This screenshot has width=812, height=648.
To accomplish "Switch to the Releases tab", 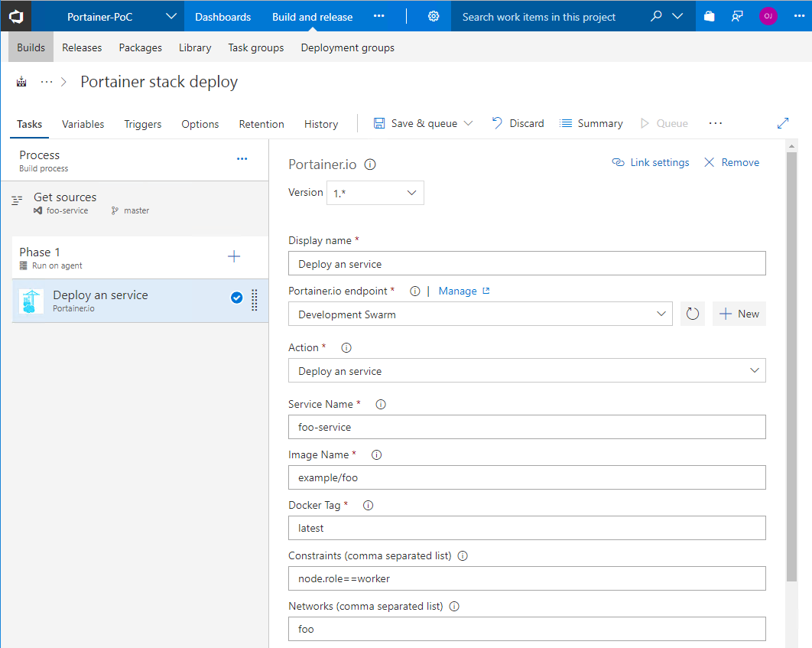I will point(82,47).
